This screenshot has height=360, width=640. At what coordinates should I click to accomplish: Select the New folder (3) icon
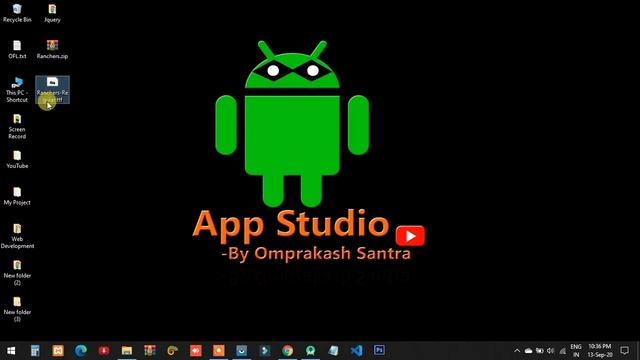(17, 309)
